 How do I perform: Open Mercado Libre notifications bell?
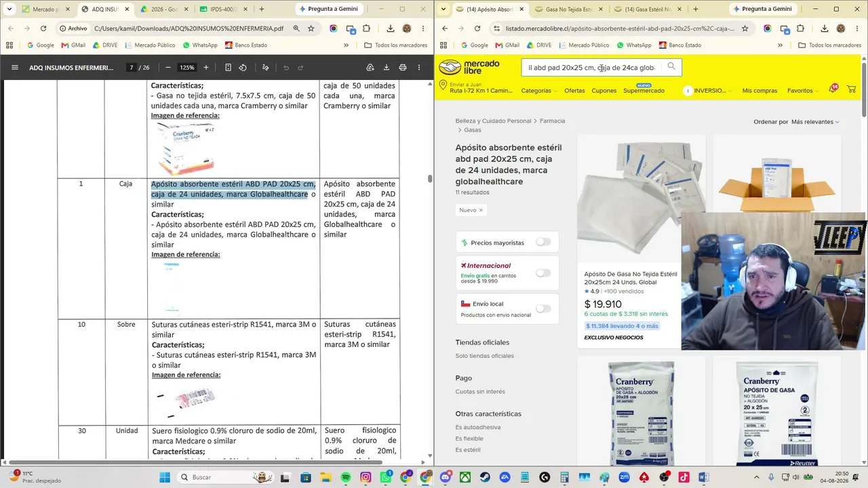(833, 89)
